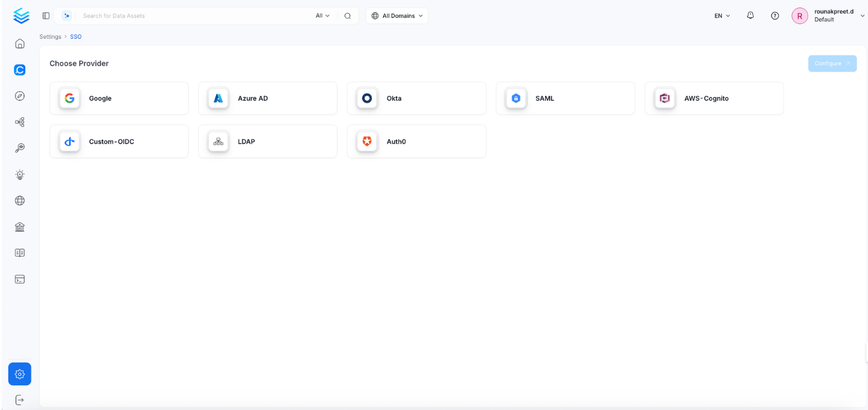Go to Home in sidebar

20,43
